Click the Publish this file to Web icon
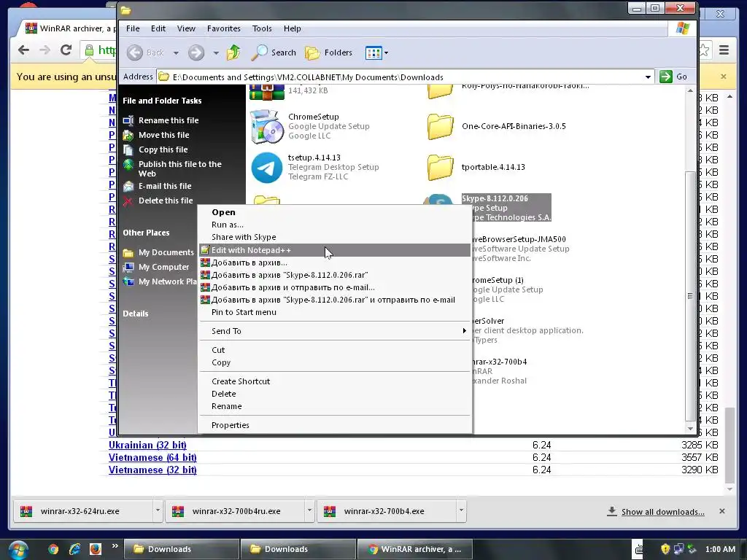The image size is (747, 560). click(128, 165)
